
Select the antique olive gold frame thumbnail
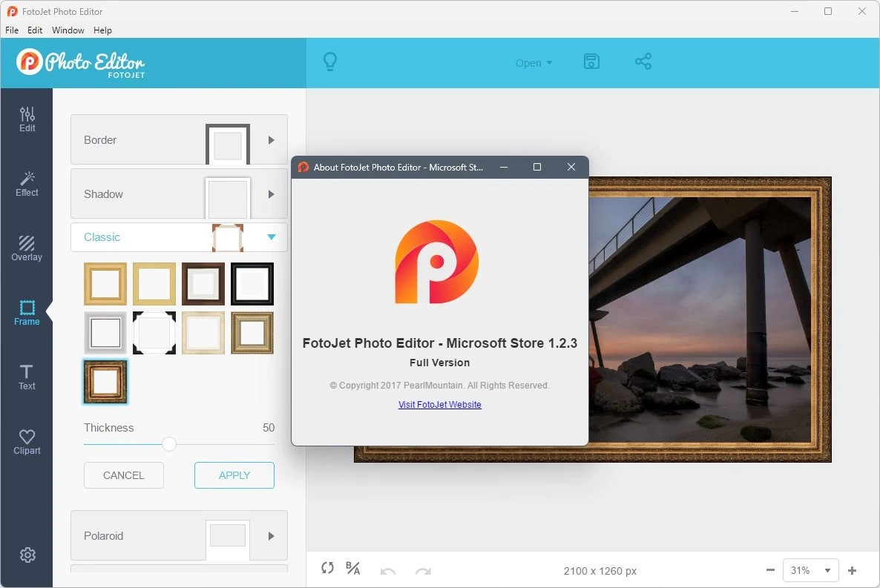click(252, 333)
